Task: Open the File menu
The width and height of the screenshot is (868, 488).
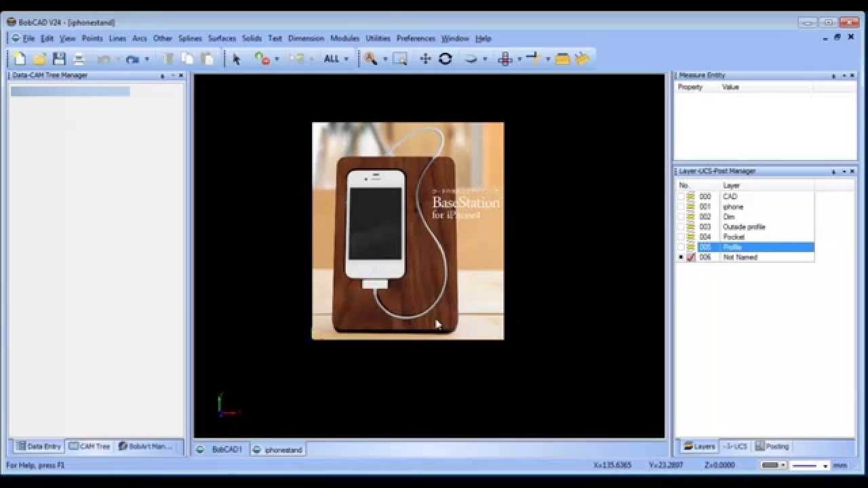Action: pyautogui.click(x=28, y=39)
